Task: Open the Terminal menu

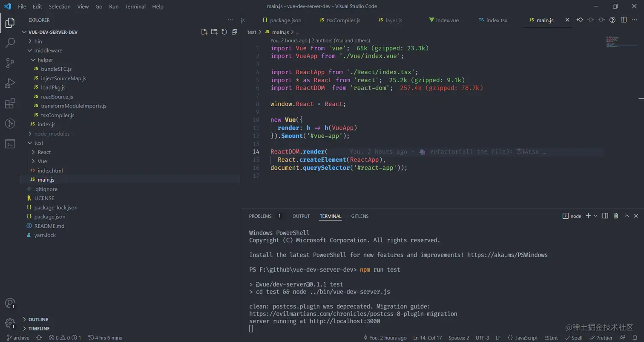Action: 135,6
